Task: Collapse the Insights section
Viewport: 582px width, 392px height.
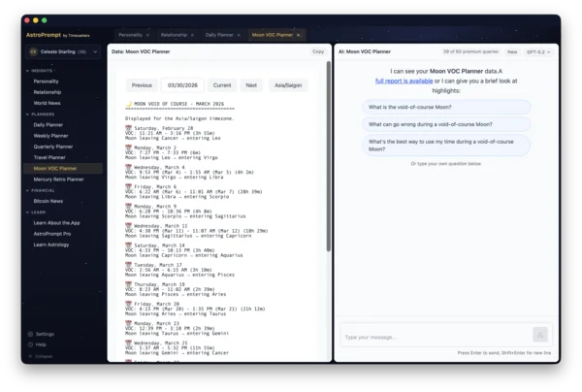Action: click(x=40, y=71)
